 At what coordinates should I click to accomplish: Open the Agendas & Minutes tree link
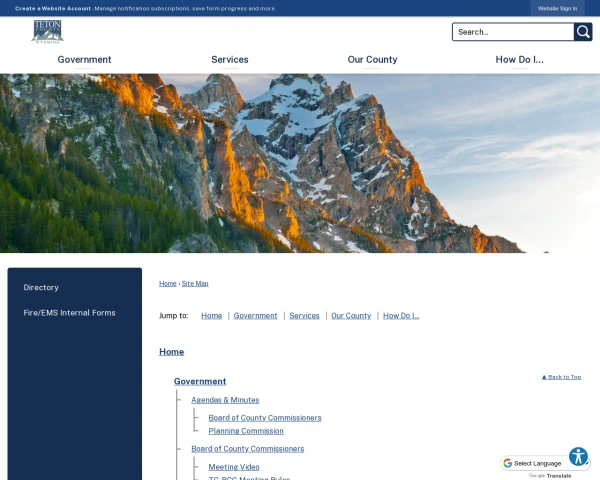coord(225,400)
